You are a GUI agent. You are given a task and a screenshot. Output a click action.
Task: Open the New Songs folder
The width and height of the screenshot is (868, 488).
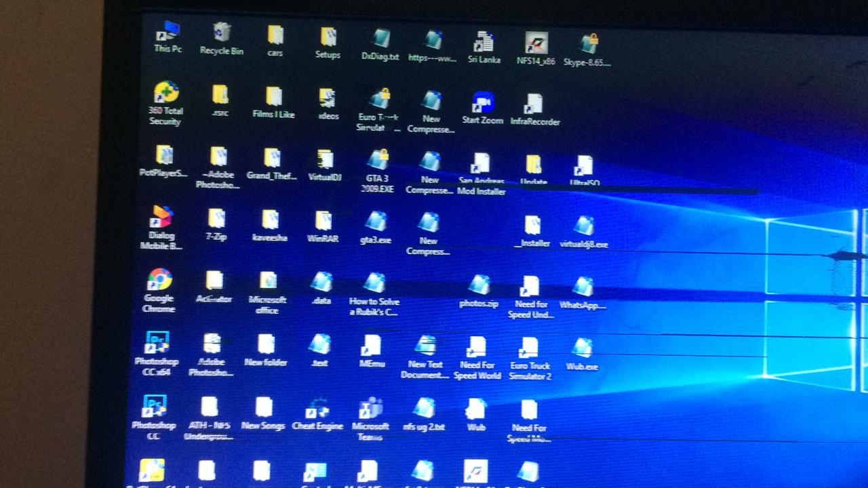tap(263, 415)
